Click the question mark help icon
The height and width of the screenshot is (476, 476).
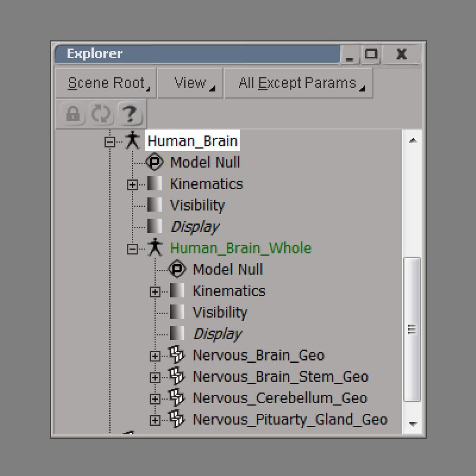click(x=130, y=115)
